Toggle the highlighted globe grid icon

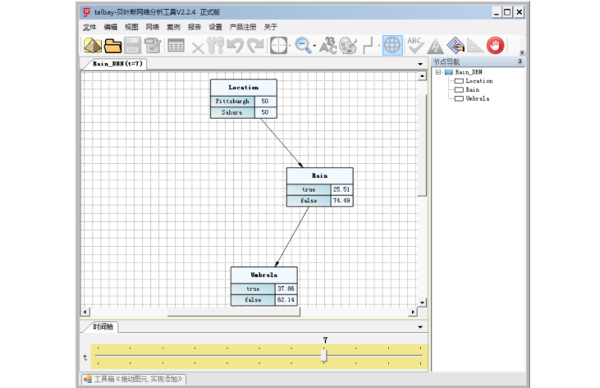tap(392, 46)
